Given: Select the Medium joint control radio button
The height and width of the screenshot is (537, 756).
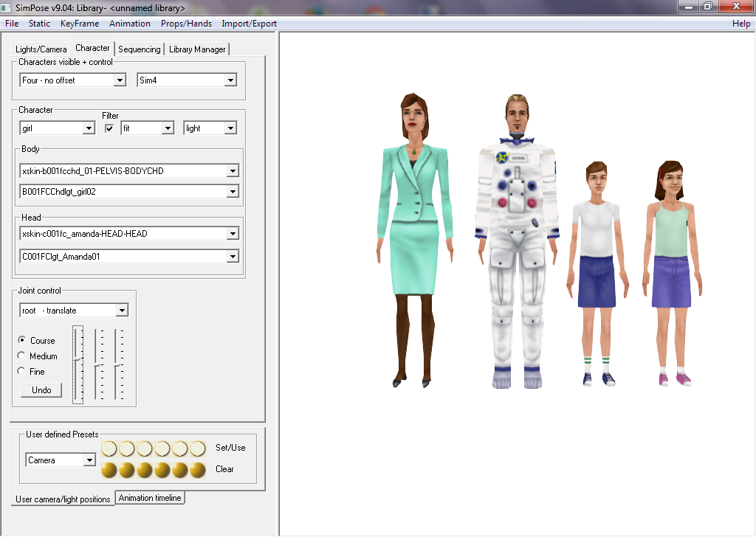Looking at the screenshot, I should 21,356.
